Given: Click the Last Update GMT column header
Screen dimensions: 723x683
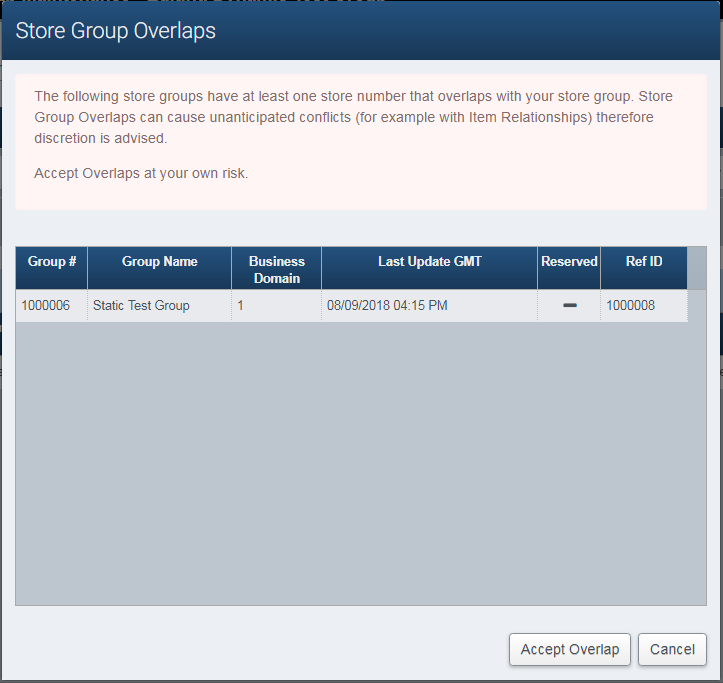Looking at the screenshot, I should (x=429, y=262).
